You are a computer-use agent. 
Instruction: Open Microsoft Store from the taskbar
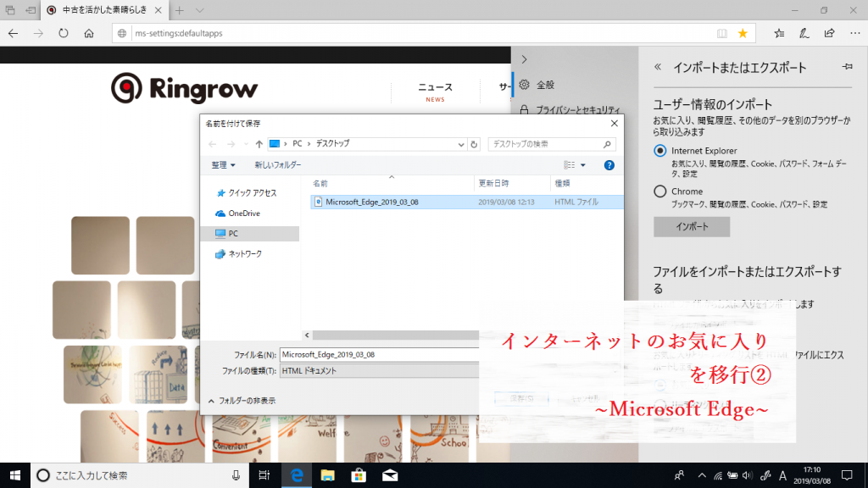pyautogui.click(x=358, y=475)
